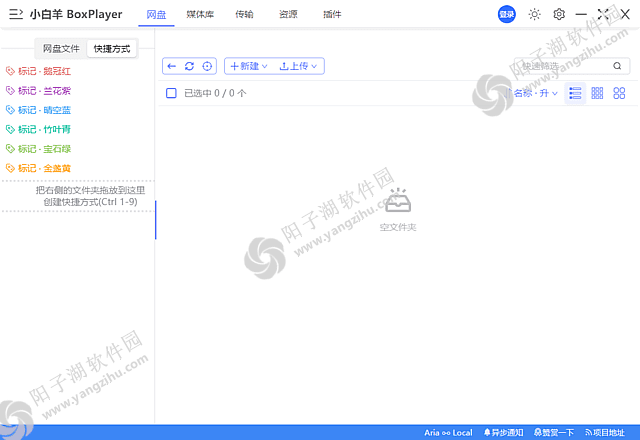Open the 网盘 tab
This screenshot has width=640, height=440.
[156, 15]
